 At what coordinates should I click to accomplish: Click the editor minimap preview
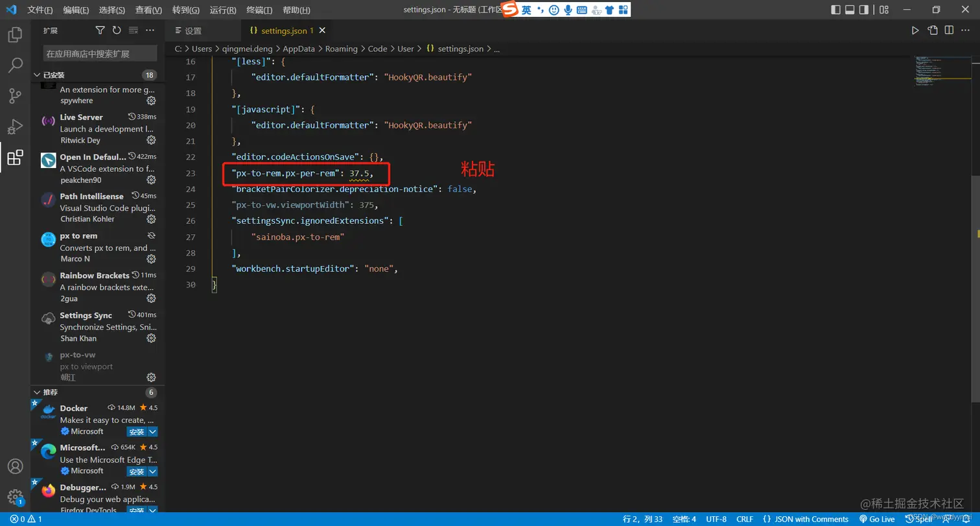click(941, 71)
